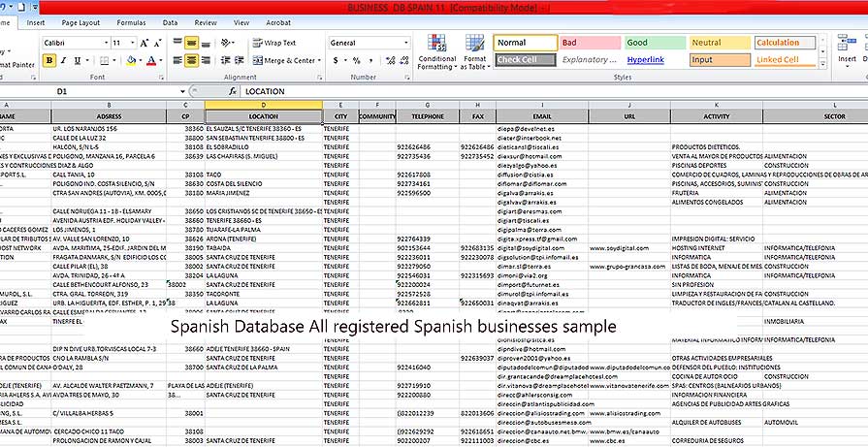Toggle align text right

click(x=206, y=60)
